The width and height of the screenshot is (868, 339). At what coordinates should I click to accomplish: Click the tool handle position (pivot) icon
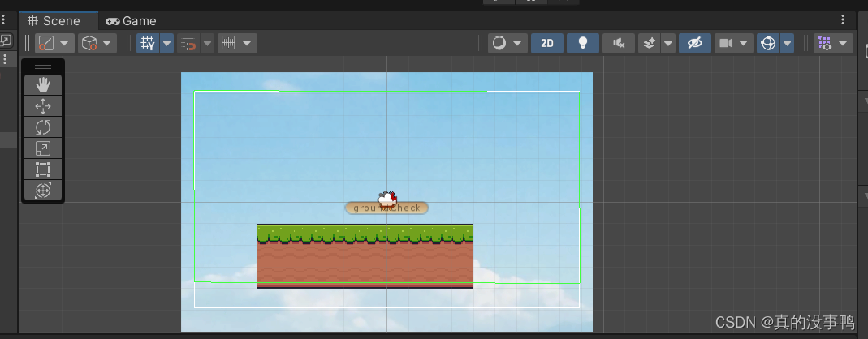coord(46,43)
